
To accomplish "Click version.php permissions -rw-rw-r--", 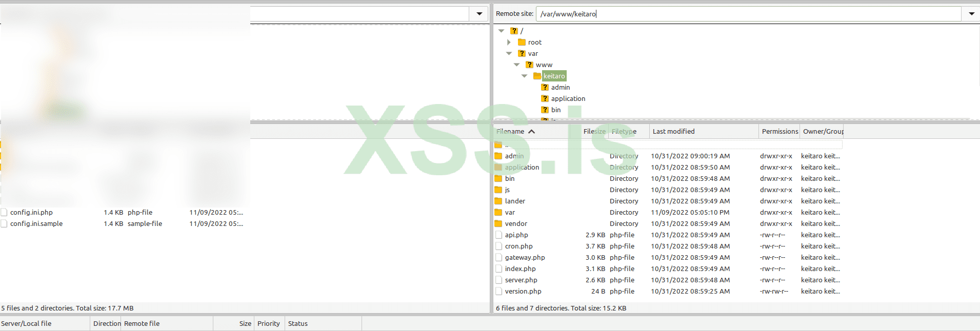I will [x=774, y=291].
